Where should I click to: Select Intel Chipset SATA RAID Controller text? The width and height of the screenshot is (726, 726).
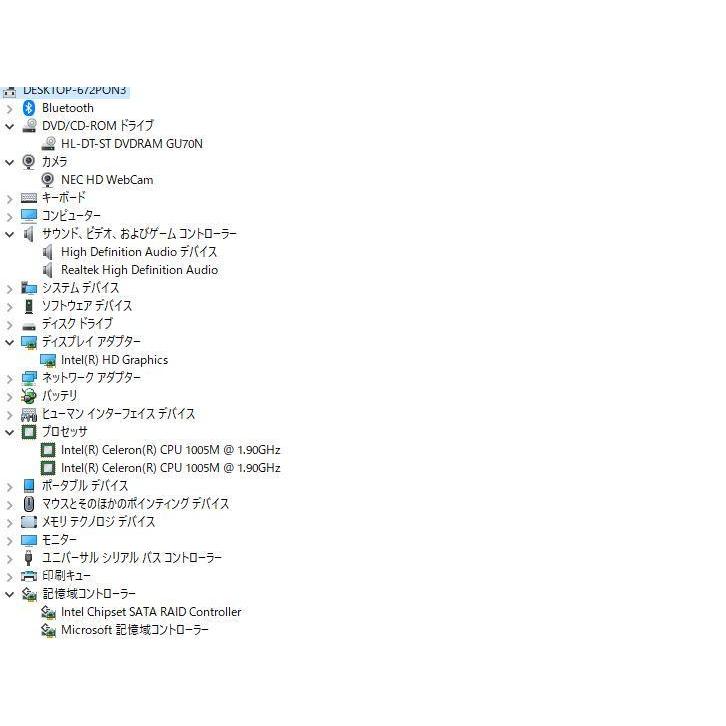[x=151, y=612]
